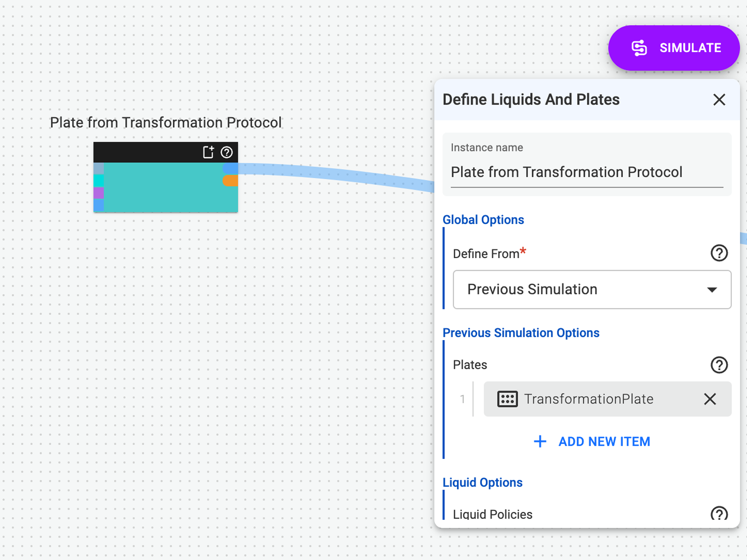Click the plate grid icon beside TransformationPlate
This screenshot has width=747, height=560.
[507, 399]
